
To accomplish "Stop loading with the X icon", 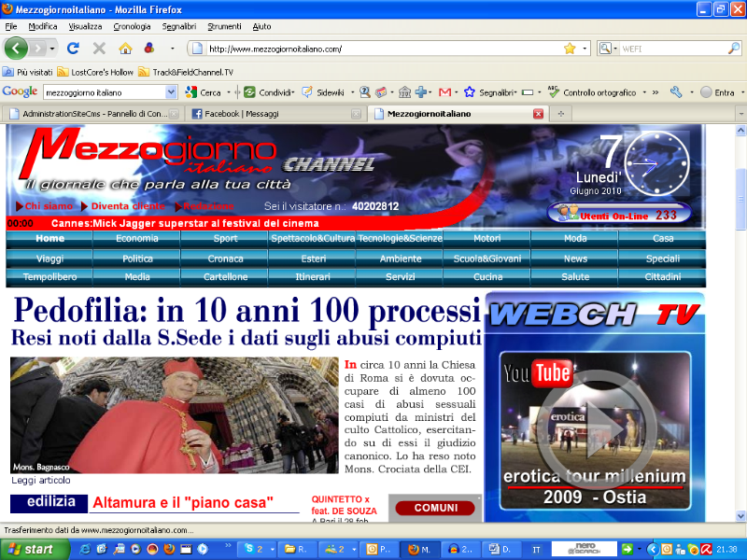I will click(99, 49).
